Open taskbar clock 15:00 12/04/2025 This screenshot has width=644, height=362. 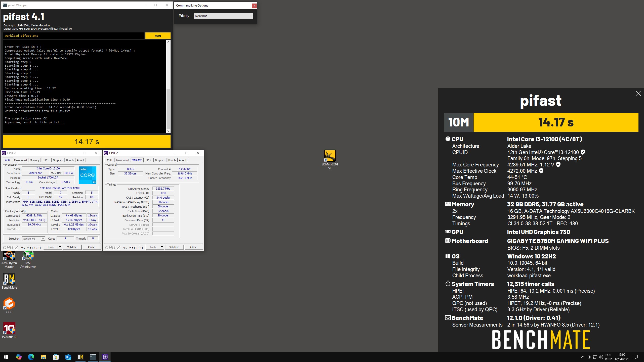[622, 357]
